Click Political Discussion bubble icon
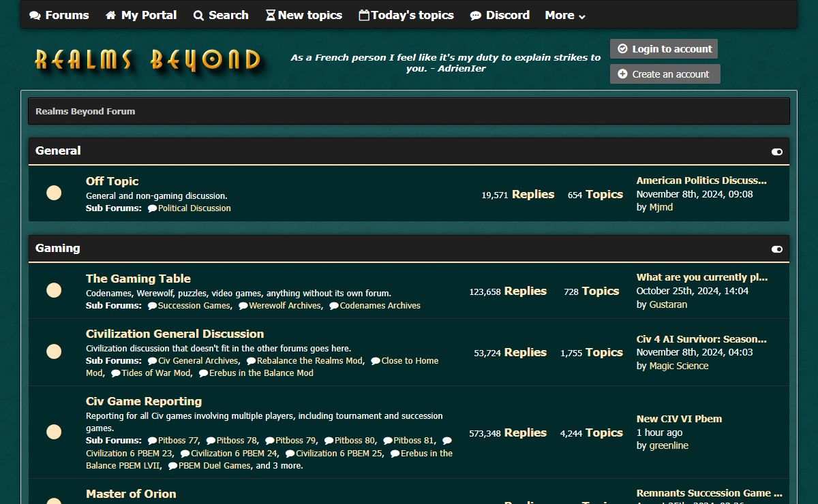Viewport: 818px width, 504px height. 152,208
